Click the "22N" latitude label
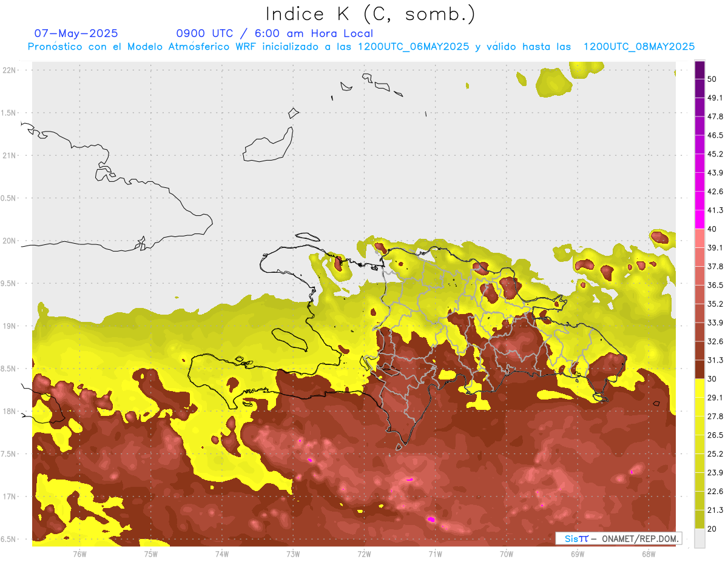728x562 pixels. point(10,70)
